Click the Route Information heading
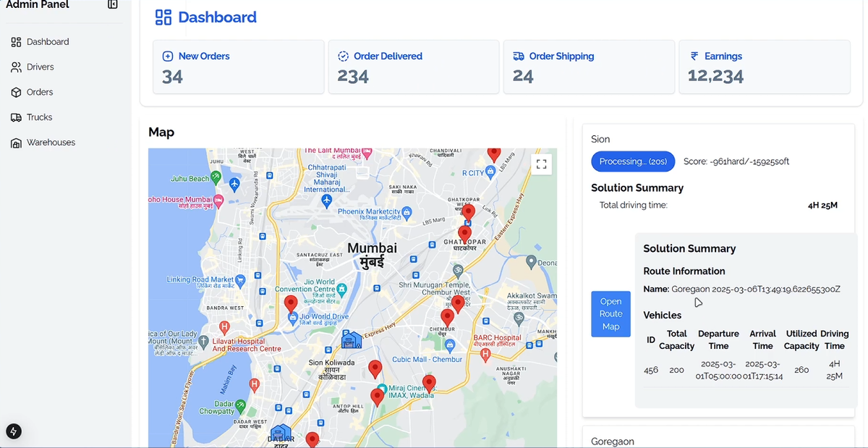Viewport: 868px width, 448px height. 684,271
